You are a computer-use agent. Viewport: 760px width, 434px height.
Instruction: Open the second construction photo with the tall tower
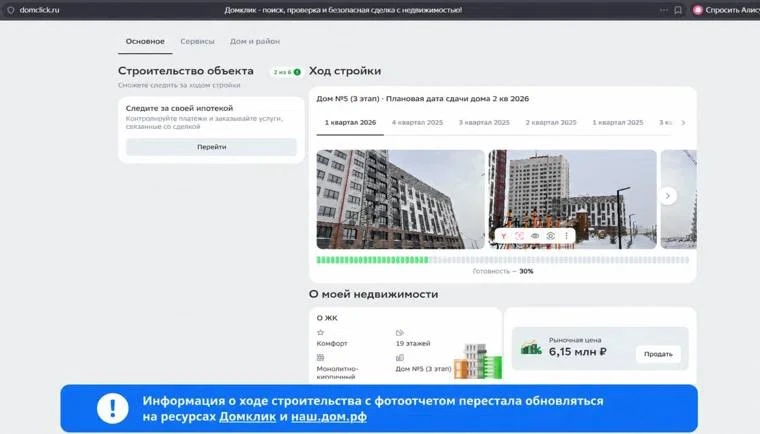pyautogui.click(x=572, y=199)
